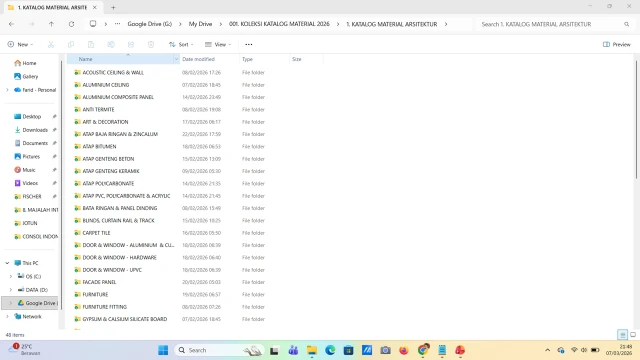The width and height of the screenshot is (640, 360).
Task: Go back with the Back arrow
Action: pyautogui.click(x=11, y=24)
